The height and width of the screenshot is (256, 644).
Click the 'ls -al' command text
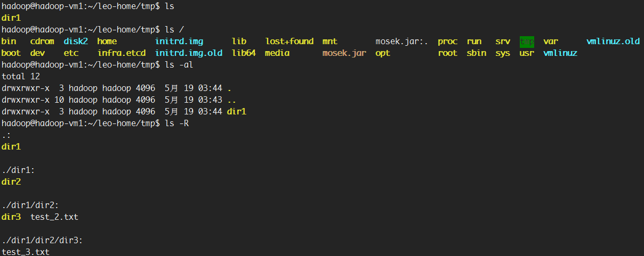coord(179,64)
